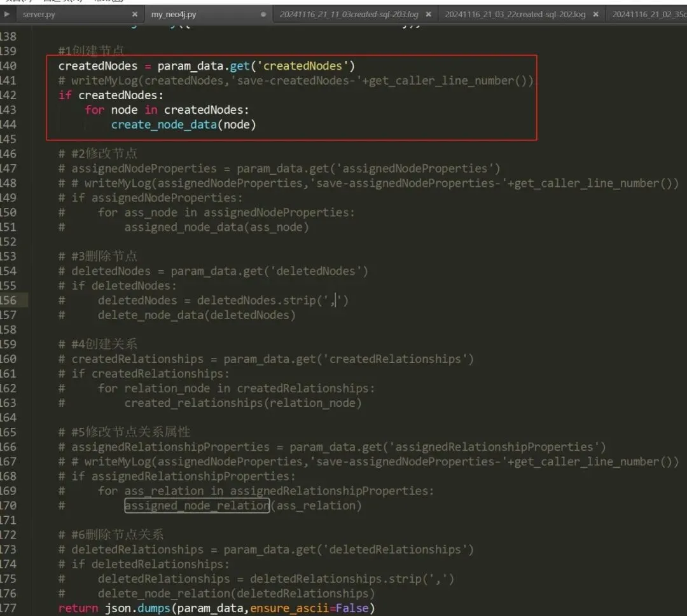Click the '# if deletedNodes:' line
The height and width of the screenshot is (616, 687).
(x=118, y=286)
